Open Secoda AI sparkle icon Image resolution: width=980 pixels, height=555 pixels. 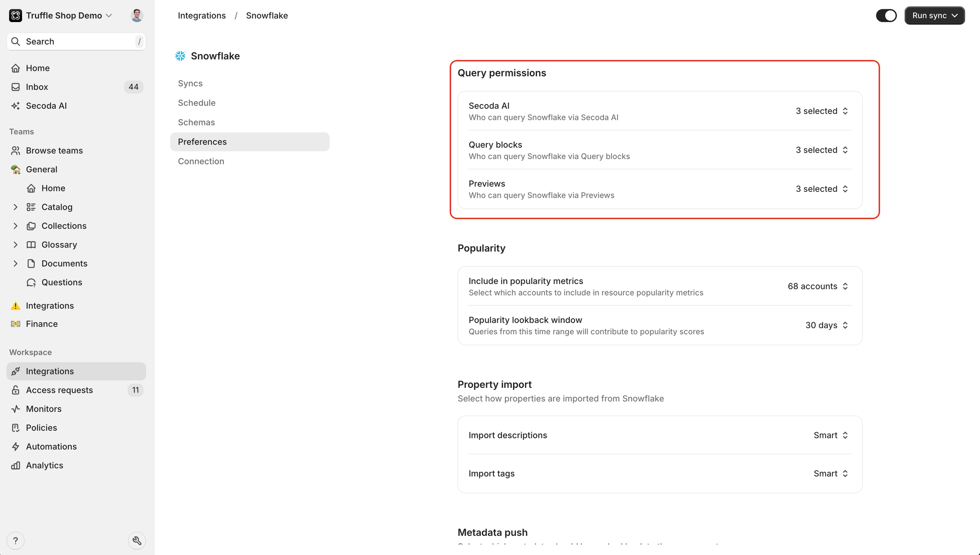click(x=16, y=106)
